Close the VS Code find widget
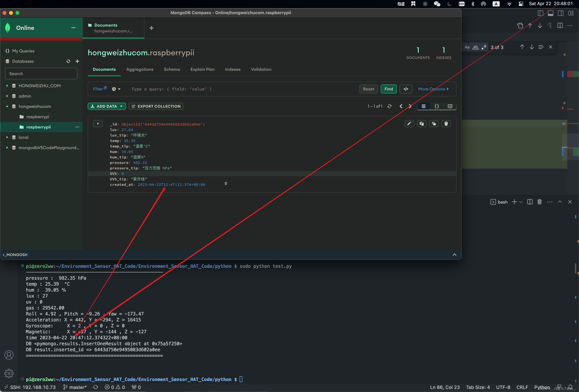The image size is (579, 392). [x=551, y=47]
